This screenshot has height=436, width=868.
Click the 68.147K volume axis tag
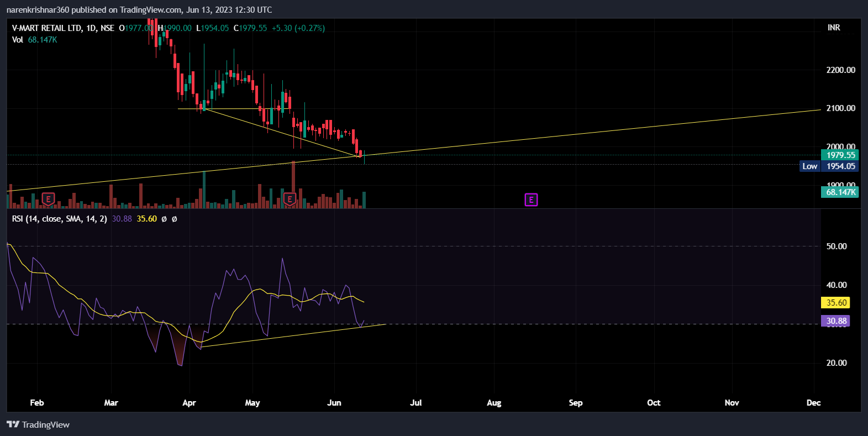pos(840,192)
